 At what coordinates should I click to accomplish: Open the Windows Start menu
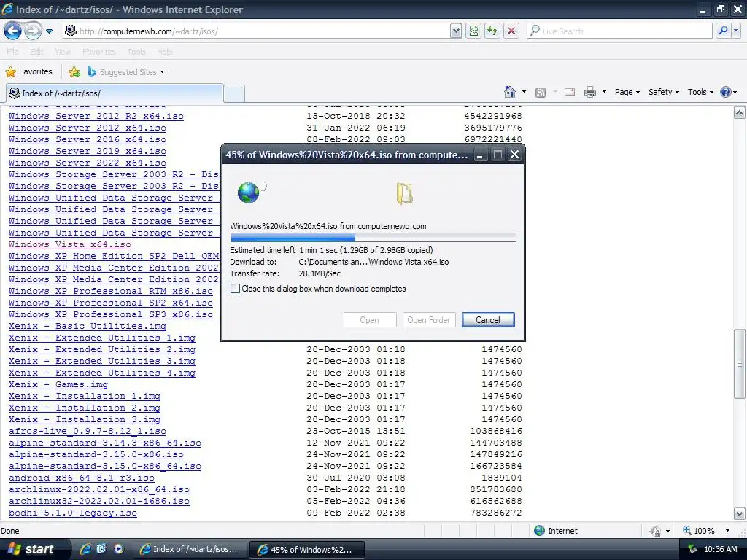(32, 549)
